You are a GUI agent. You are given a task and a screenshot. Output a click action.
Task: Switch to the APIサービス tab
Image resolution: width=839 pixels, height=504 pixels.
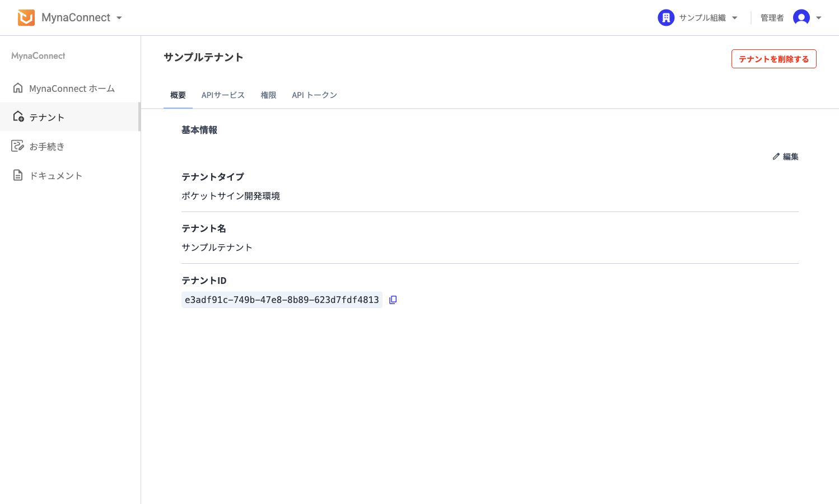[x=223, y=95]
